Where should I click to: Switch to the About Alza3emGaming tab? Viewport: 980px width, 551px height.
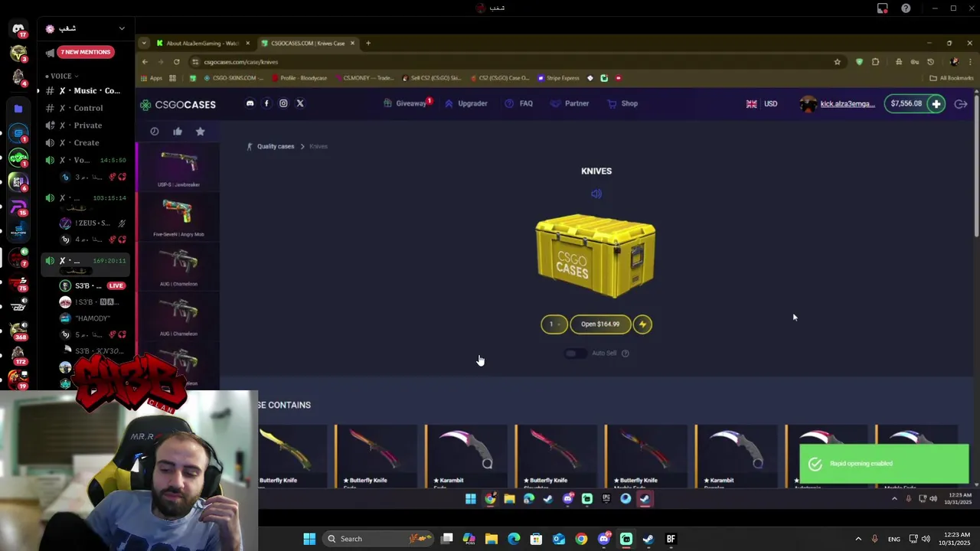click(x=203, y=43)
